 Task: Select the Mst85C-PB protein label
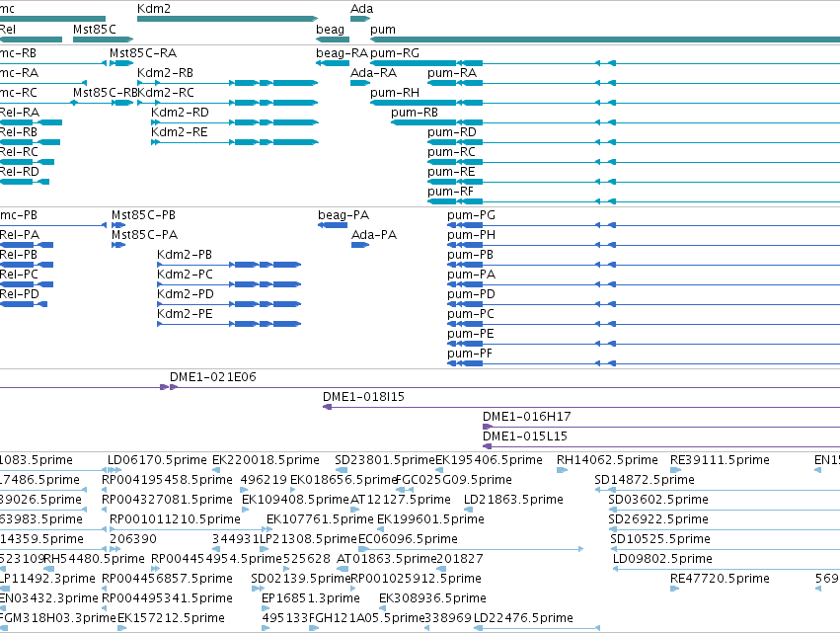143,215
